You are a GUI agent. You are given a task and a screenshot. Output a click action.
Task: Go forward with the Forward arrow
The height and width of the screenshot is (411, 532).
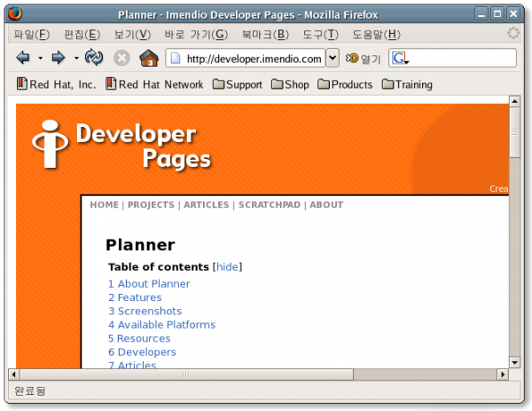click(x=58, y=58)
